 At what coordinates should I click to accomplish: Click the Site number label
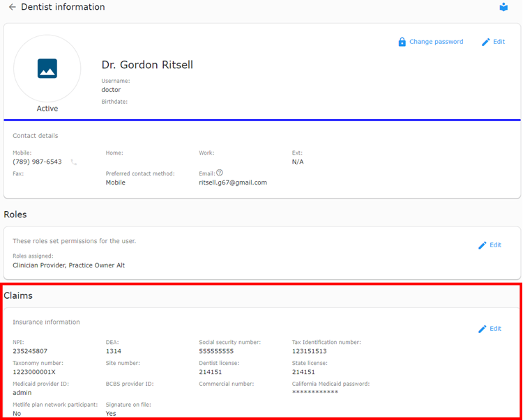[123, 363]
